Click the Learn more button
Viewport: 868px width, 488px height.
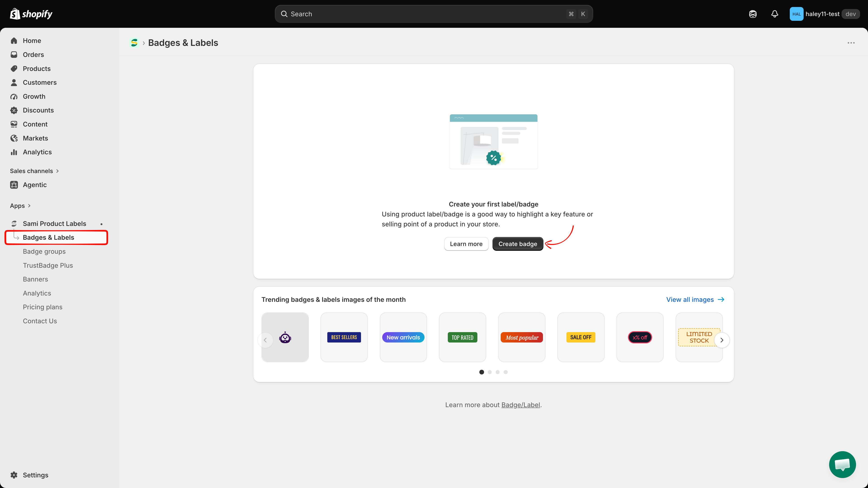[466, 244]
